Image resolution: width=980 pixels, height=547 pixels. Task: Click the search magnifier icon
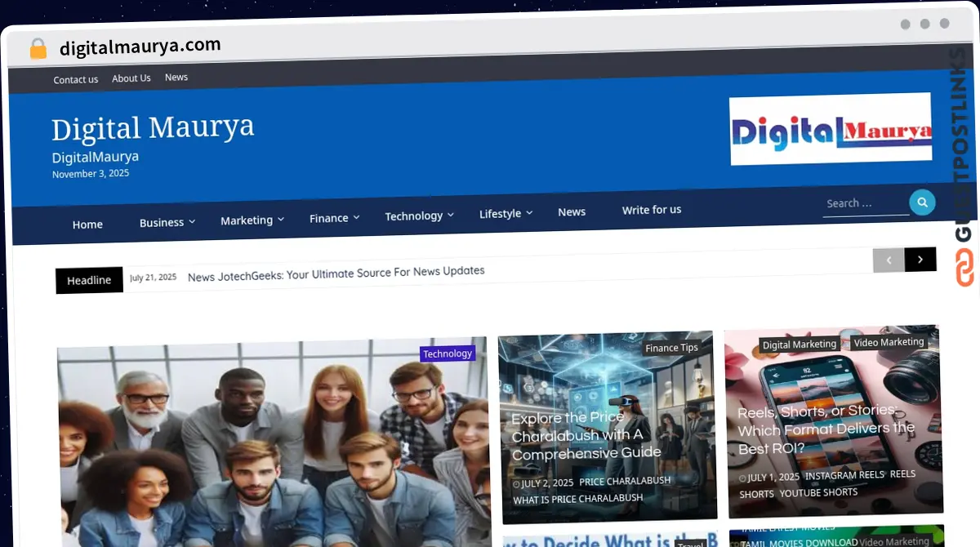(922, 202)
